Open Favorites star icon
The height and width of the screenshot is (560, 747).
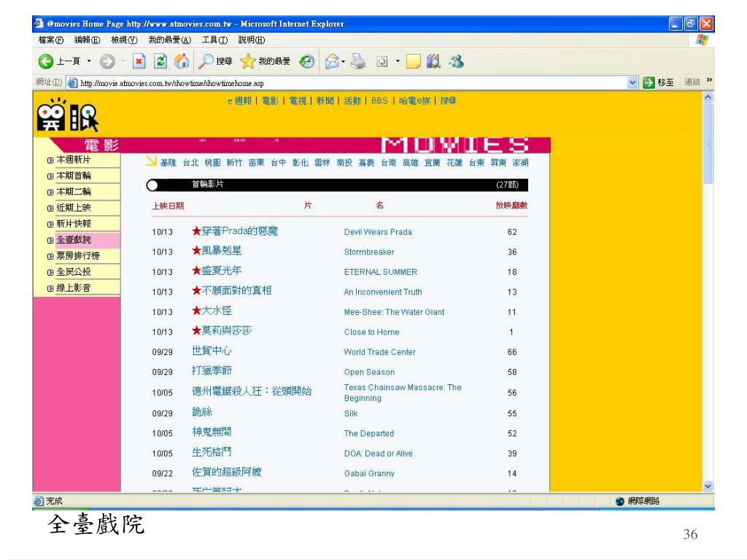point(248,61)
